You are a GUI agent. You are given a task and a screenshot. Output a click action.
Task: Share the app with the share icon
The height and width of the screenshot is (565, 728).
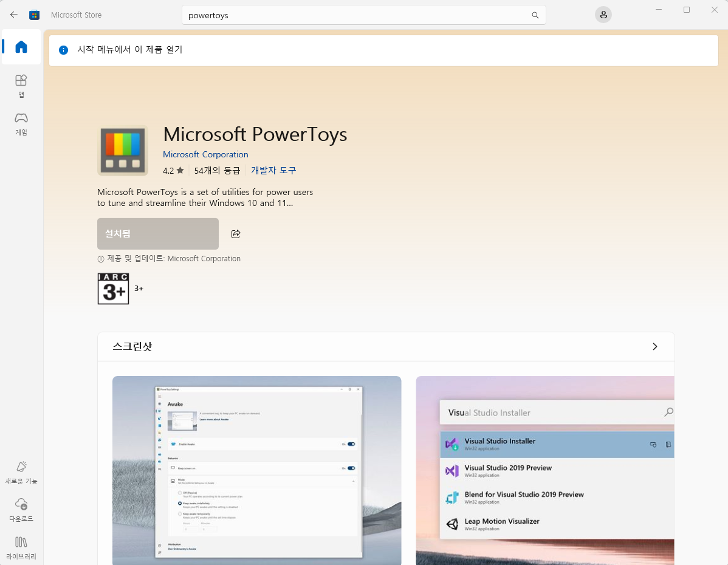236,233
